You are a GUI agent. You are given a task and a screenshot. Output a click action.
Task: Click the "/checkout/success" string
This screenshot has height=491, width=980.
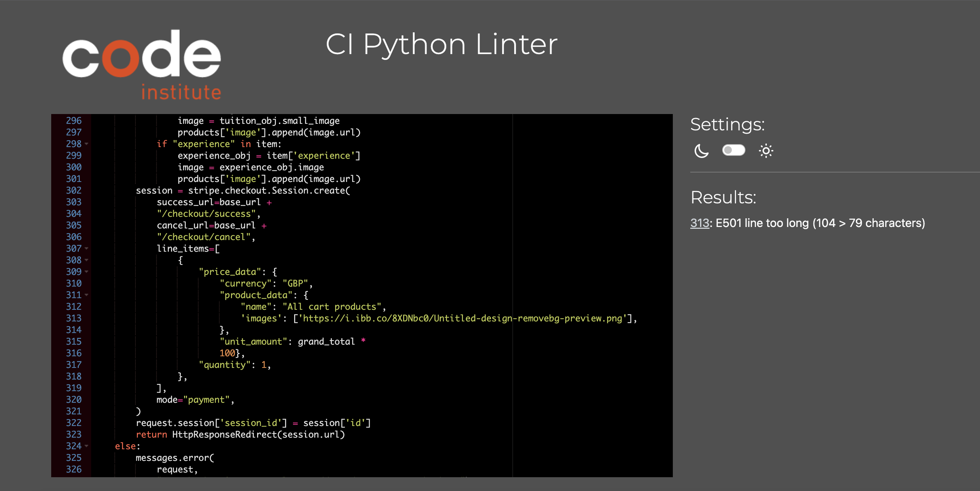tap(206, 214)
